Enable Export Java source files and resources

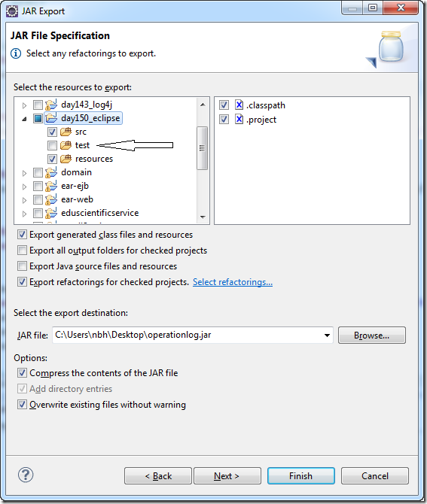[x=22, y=266]
